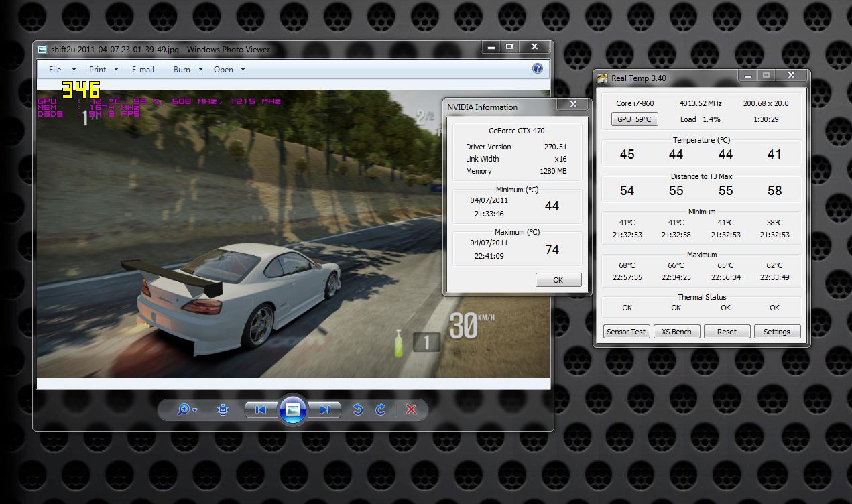Viewport: 852px width, 504px height.
Task: Click the Real Temp 3.40 title text
Action: 639,78
